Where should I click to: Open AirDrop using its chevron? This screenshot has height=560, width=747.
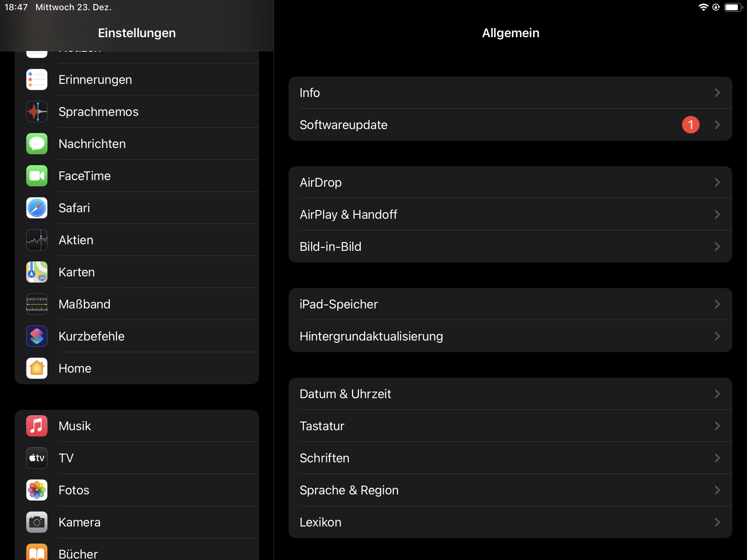[717, 182]
